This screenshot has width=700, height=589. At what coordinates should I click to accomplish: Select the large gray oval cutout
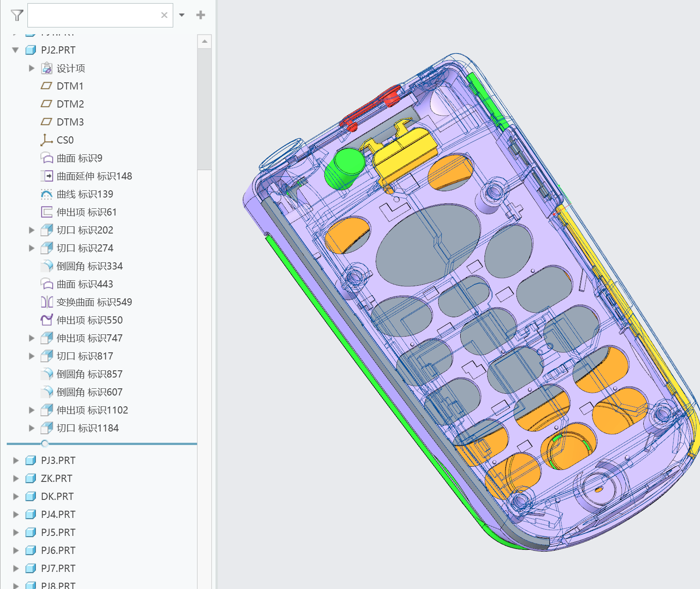coord(428,245)
